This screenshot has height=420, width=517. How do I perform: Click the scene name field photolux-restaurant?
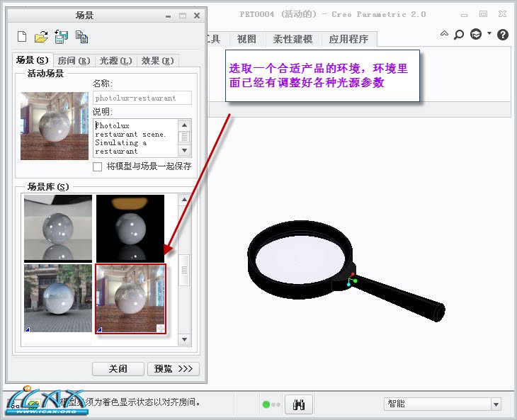[142, 98]
